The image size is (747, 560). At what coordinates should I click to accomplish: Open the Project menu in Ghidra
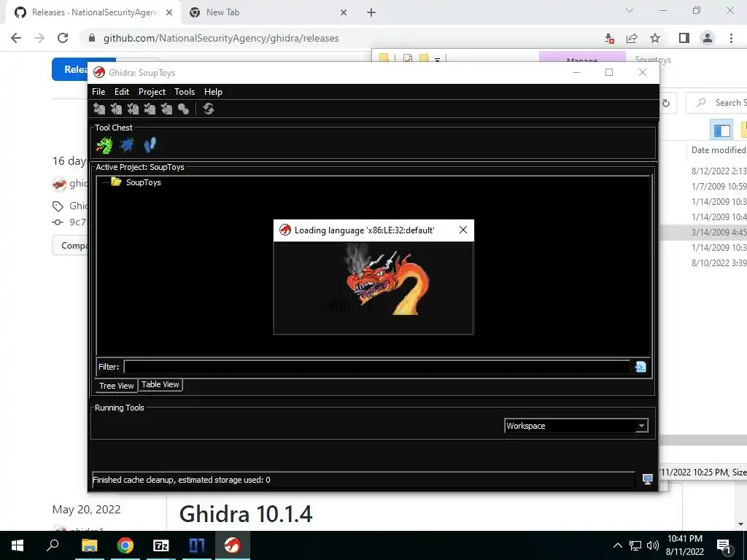pyautogui.click(x=152, y=92)
